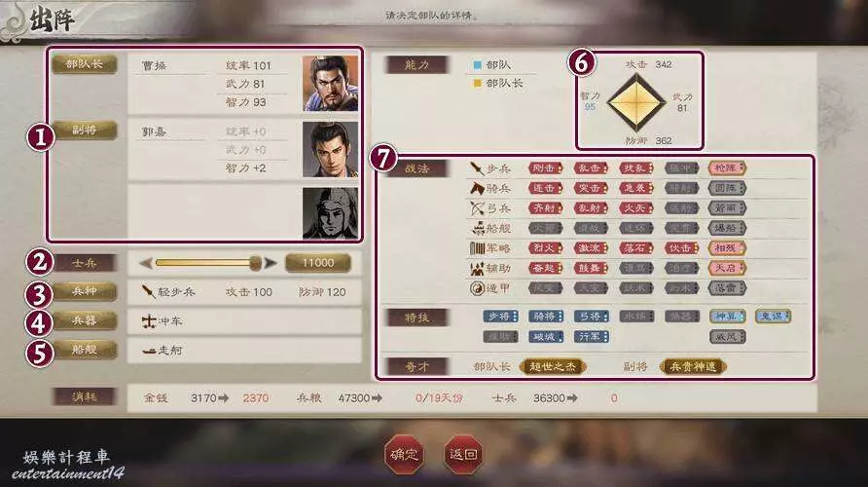Click the 返回 return button

463,454
